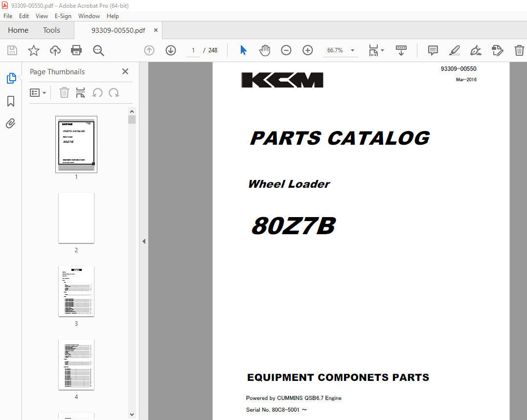The height and width of the screenshot is (420, 527).
Task: Click thumbnails scrollbar up arrow
Action: click(132, 111)
